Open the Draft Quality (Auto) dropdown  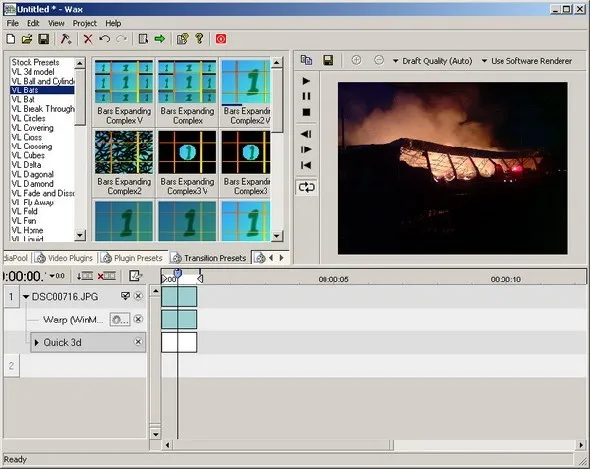[433, 61]
